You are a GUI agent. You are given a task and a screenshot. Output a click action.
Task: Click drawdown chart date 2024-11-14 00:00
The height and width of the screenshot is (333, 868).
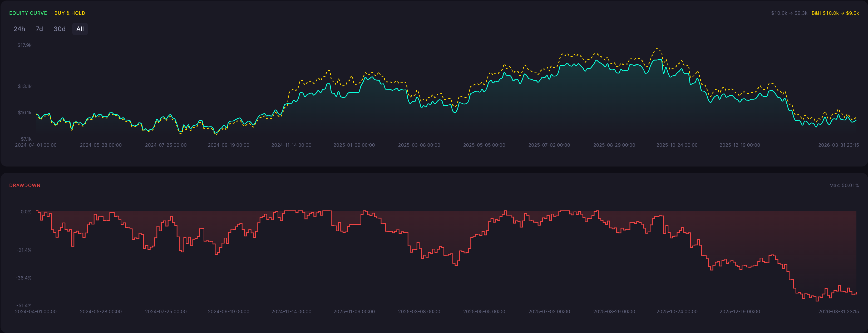point(292,312)
